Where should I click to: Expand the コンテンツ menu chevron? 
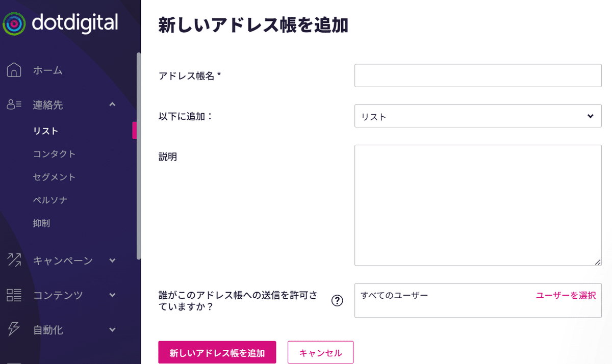112,295
